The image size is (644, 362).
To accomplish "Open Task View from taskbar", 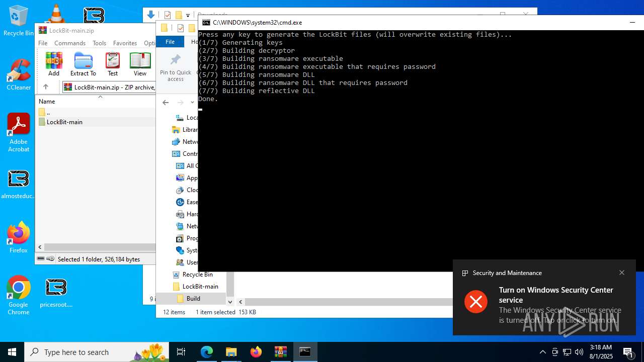I will pyautogui.click(x=181, y=352).
